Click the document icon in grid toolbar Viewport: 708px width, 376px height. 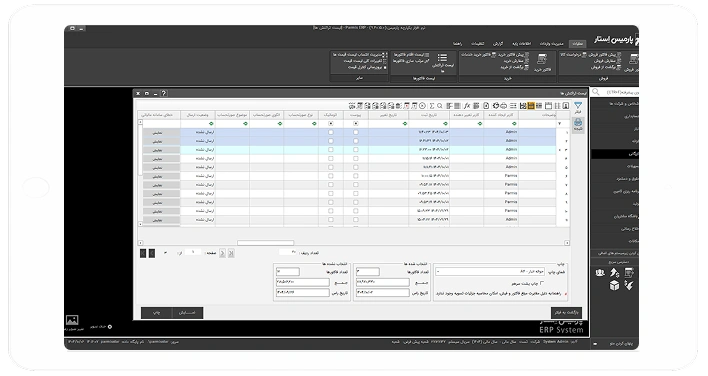(x=486, y=106)
